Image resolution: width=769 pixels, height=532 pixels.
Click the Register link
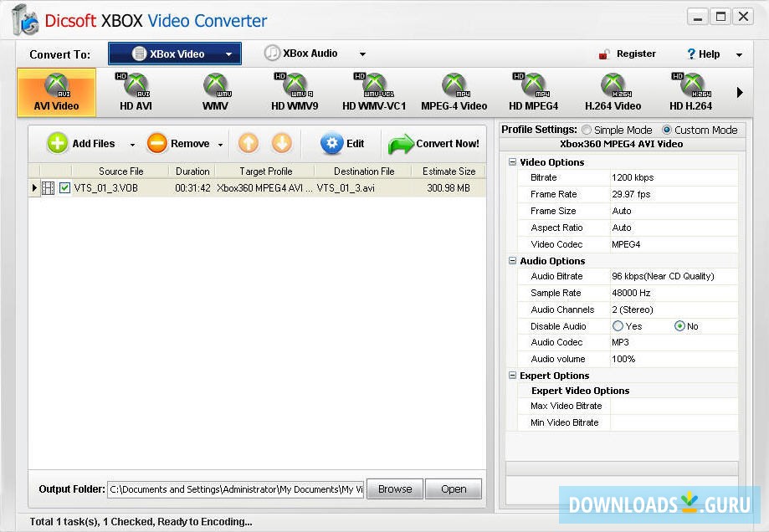click(636, 54)
